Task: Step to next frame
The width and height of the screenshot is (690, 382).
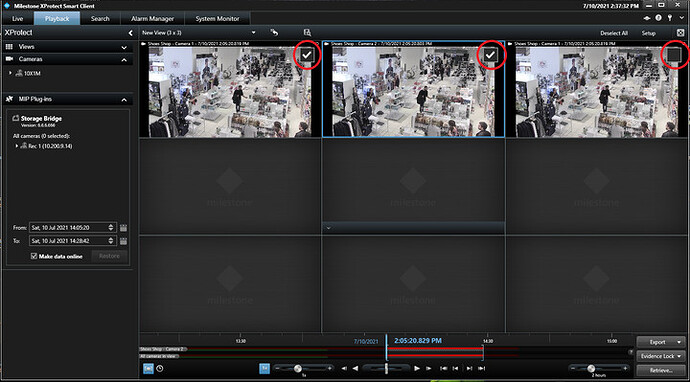Action: point(428,368)
